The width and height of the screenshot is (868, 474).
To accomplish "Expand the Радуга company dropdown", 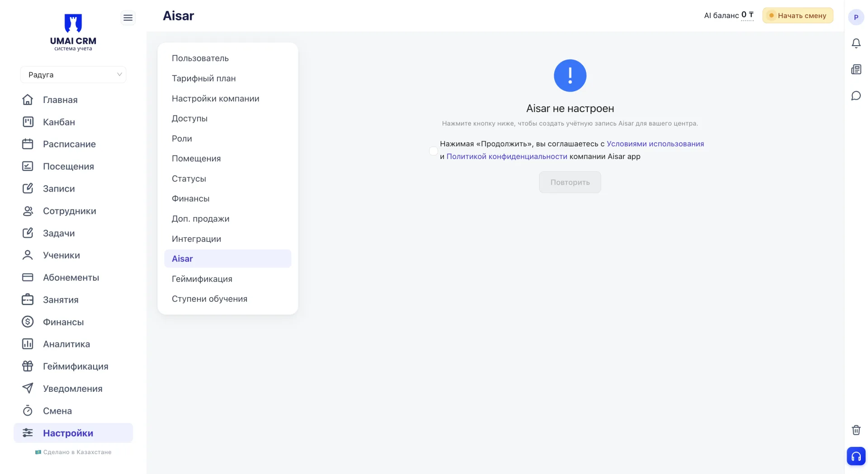I will (73, 75).
